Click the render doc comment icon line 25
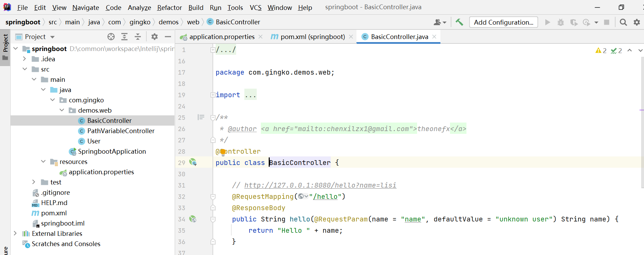This screenshot has width=644, height=255. (x=201, y=117)
